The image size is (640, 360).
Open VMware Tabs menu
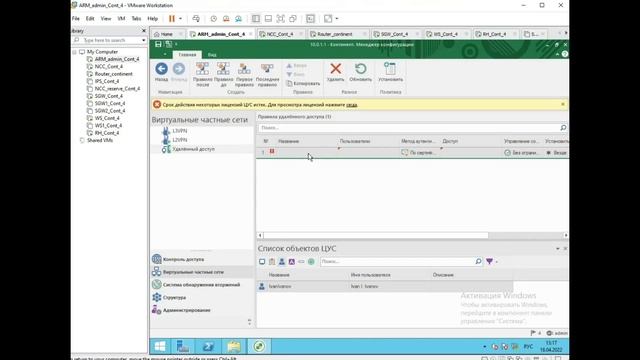(136, 19)
